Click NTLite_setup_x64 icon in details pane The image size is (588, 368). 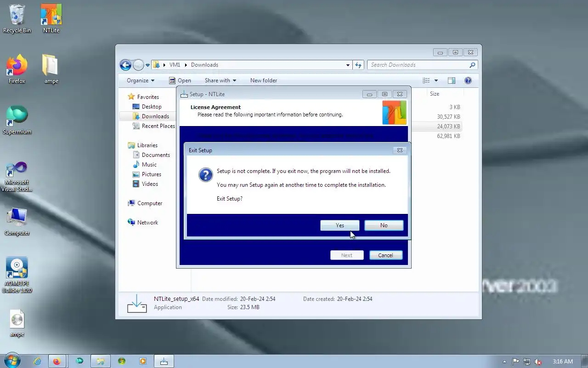pos(136,304)
